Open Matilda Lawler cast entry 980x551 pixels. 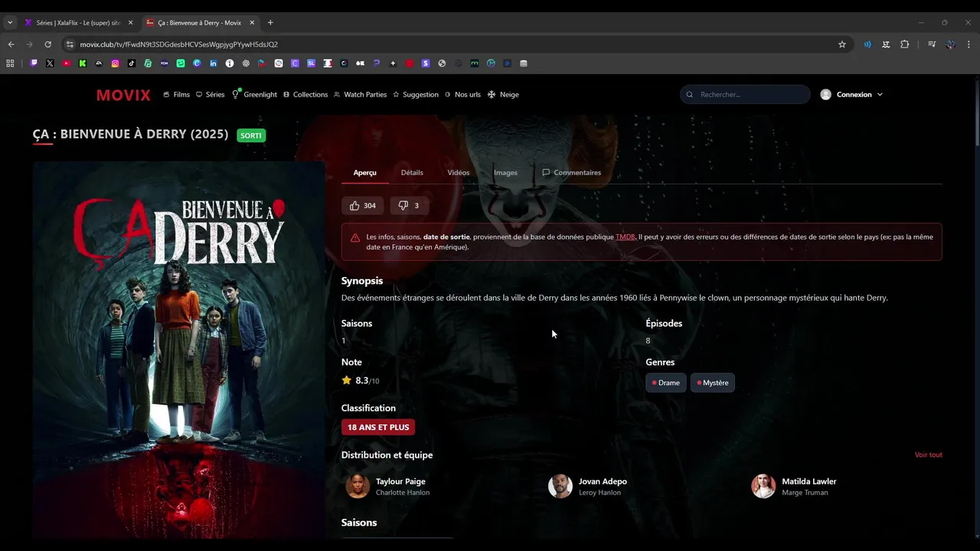(x=795, y=486)
